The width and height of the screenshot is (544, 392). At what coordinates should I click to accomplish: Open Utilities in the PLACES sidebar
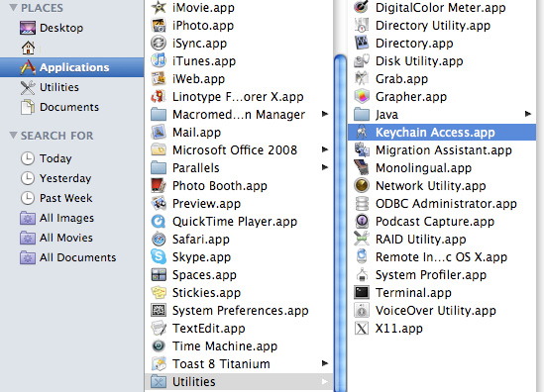(x=71, y=87)
